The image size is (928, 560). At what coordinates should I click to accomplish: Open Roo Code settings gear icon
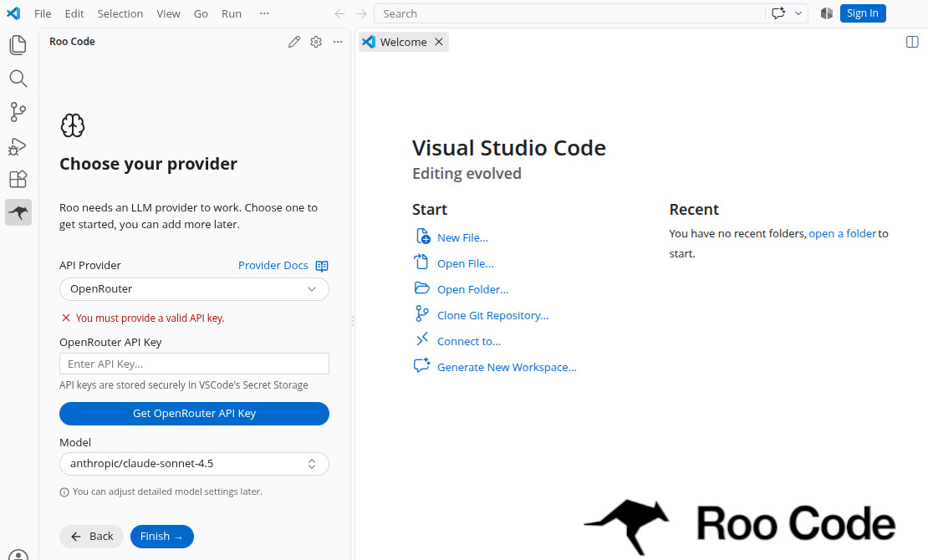pyautogui.click(x=316, y=42)
